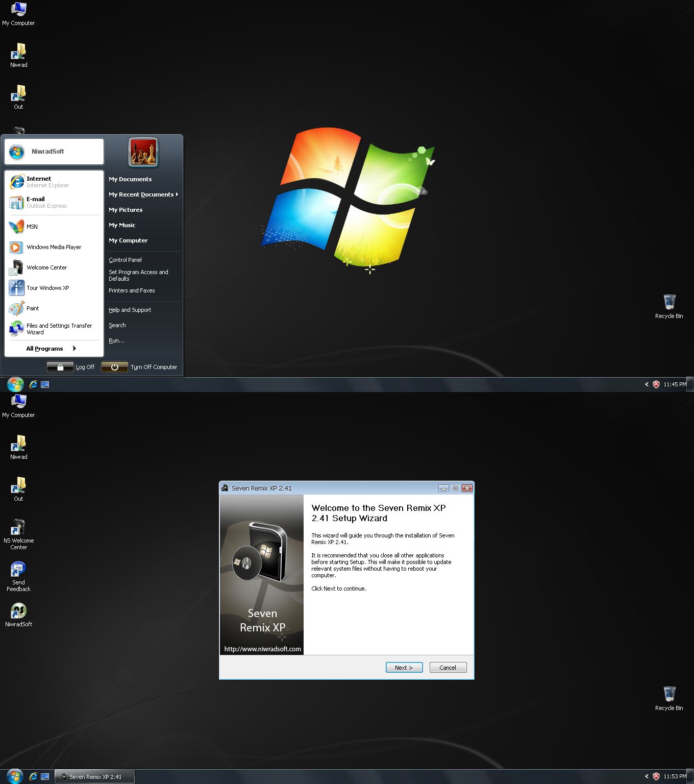The width and height of the screenshot is (694, 784).
Task: Select Out folder shortcut on the wizard desktop
Action: [x=18, y=489]
